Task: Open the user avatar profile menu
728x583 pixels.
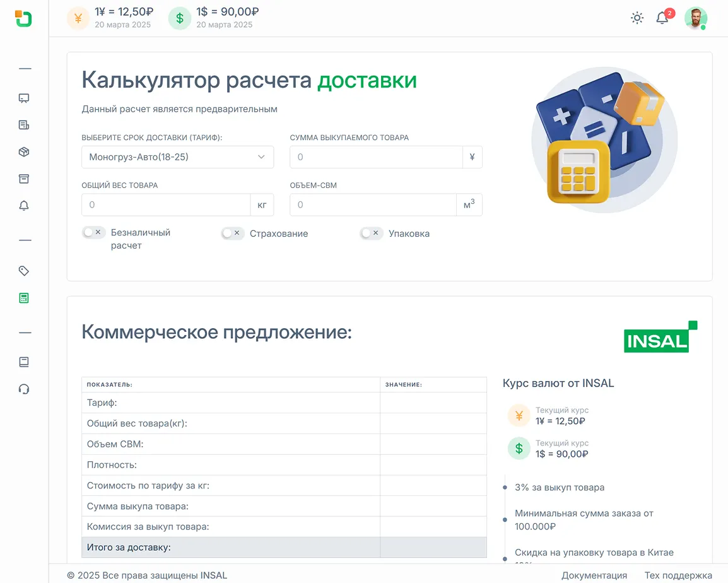Action: (695, 18)
